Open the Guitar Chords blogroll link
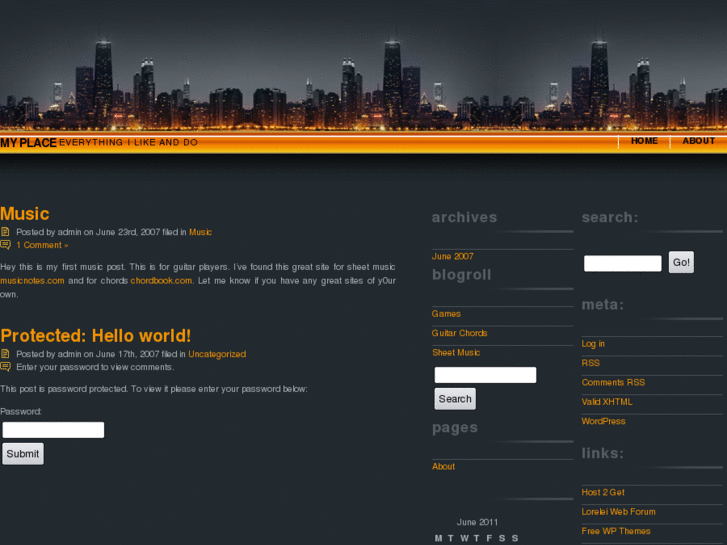 point(459,333)
